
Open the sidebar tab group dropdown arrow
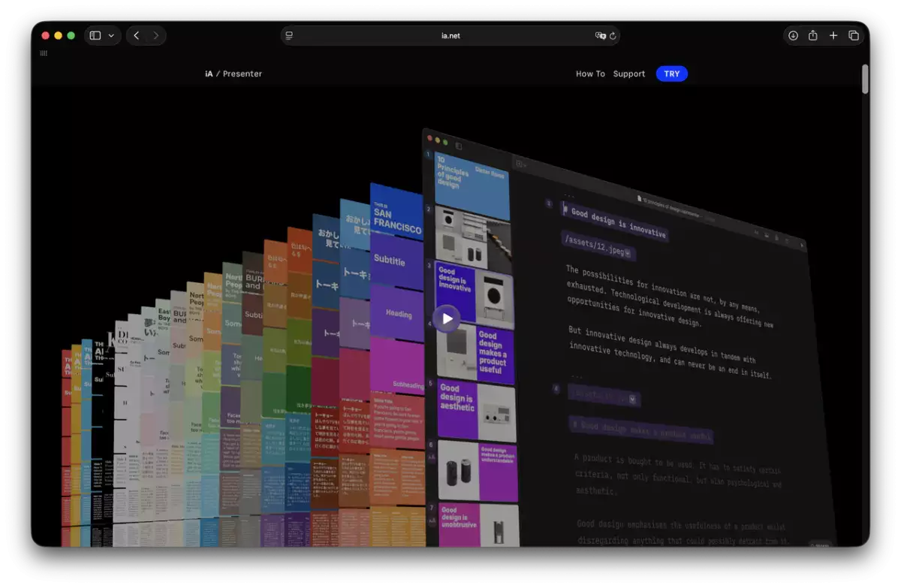pos(112,35)
